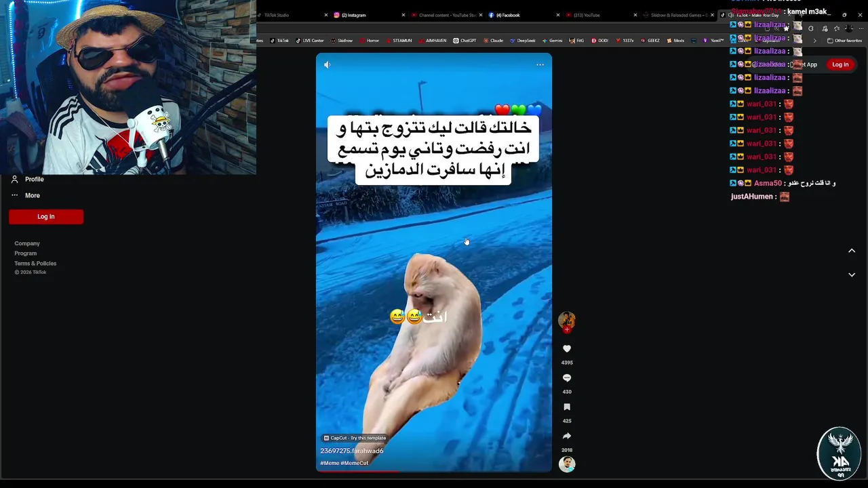Click the sidebar red Log in button

click(46, 216)
